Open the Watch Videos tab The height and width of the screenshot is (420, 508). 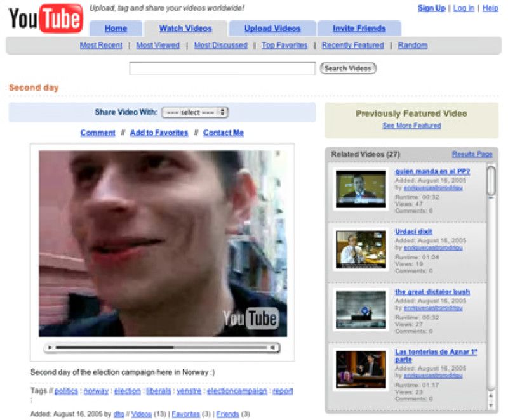tap(185, 29)
